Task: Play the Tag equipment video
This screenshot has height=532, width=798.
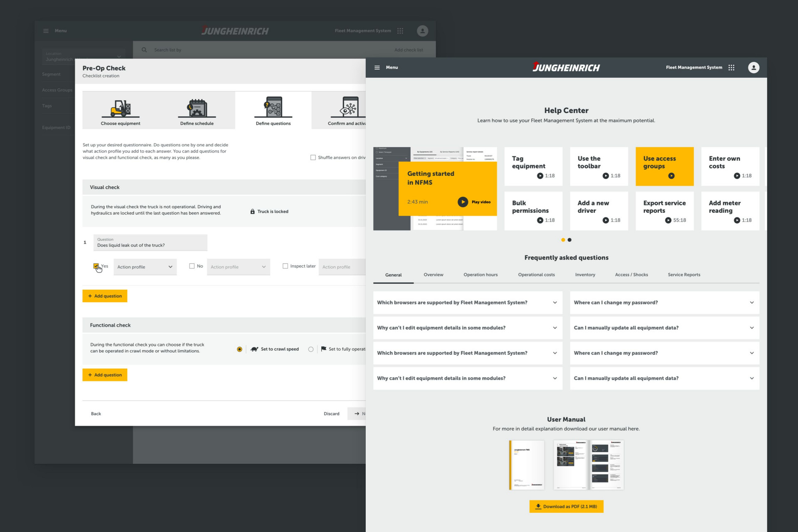Action: (x=540, y=176)
